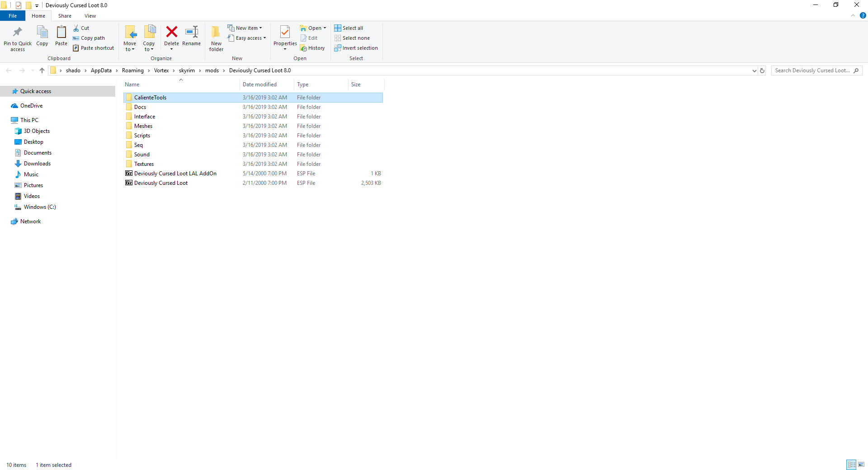Screen dimensions: 868x470
Task: Open New item dropdown
Action: click(x=245, y=28)
